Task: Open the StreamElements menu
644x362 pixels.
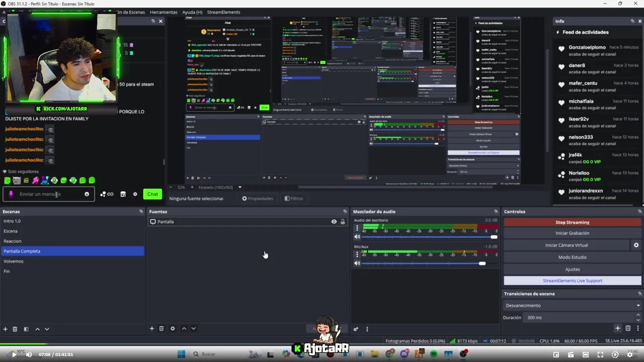Action: (223, 12)
